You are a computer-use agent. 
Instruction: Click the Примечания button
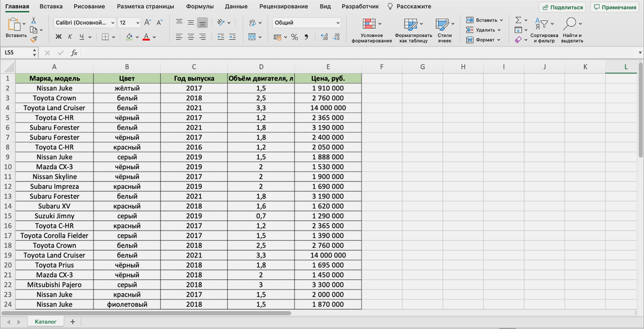click(614, 7)
